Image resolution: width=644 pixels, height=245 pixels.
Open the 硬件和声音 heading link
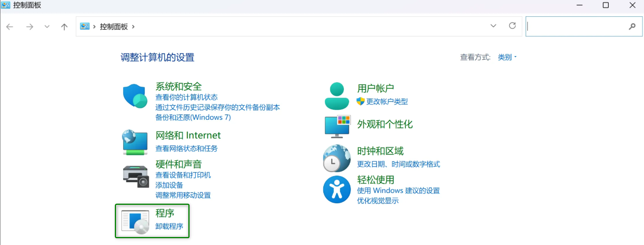(x=179, y=164)
